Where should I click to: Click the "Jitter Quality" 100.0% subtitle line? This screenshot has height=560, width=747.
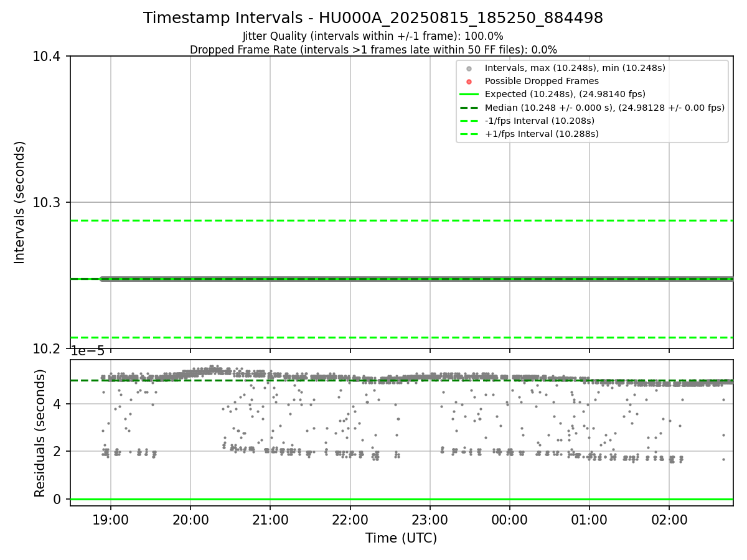point(373,37)
